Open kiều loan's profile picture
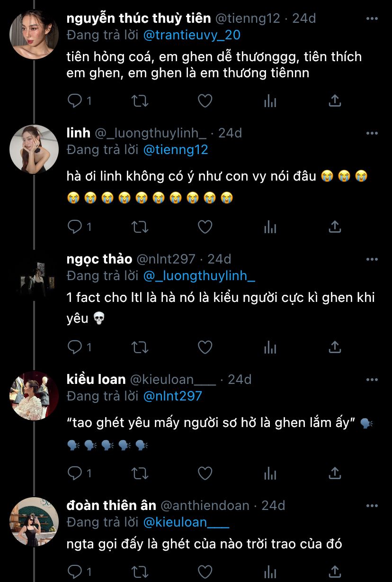Image resolution: width=392 pixels, height=582 pixels. tap(34, 396)
